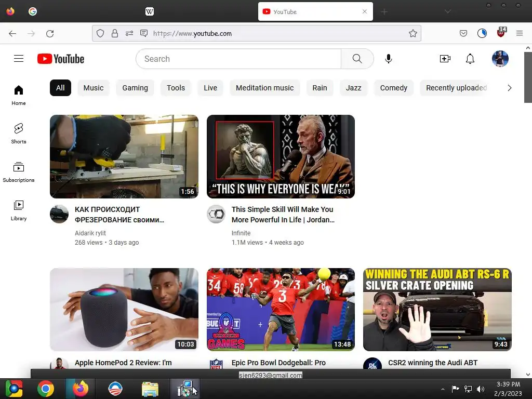This screenshot has width=532, height=399.
Task: Open the Jordan Peterson video thumbnail
Action: click(281, 156)
